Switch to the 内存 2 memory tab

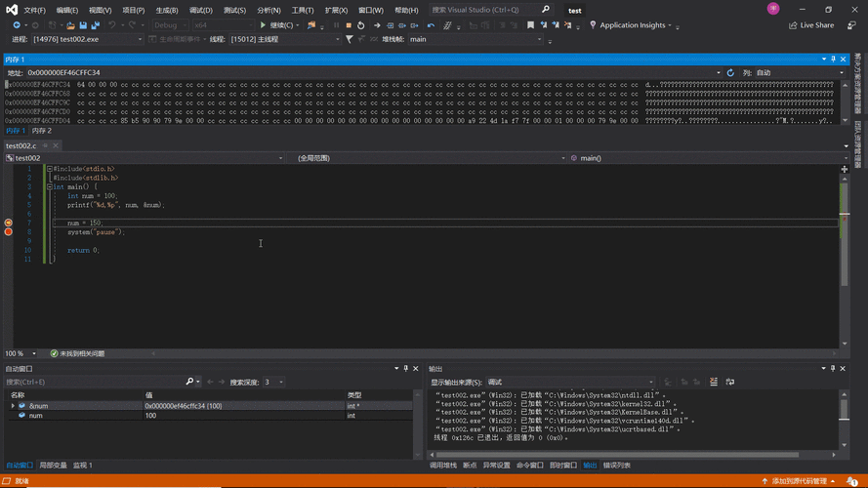(42, 131)
